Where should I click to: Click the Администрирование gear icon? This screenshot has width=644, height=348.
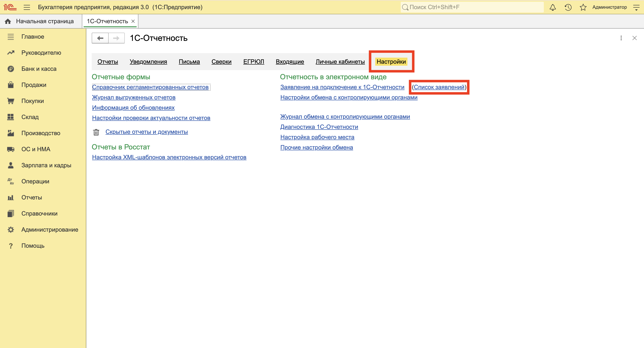click(11, 230)
